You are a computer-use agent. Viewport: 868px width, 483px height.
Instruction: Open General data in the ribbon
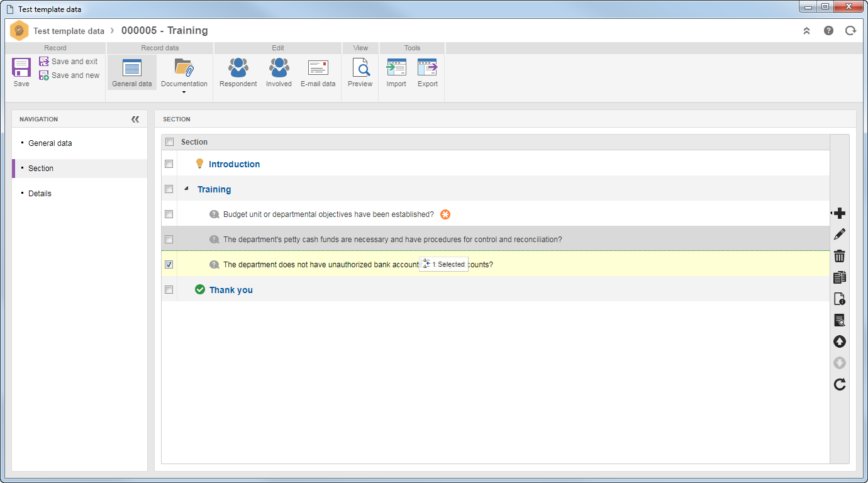tap(132, 72)
